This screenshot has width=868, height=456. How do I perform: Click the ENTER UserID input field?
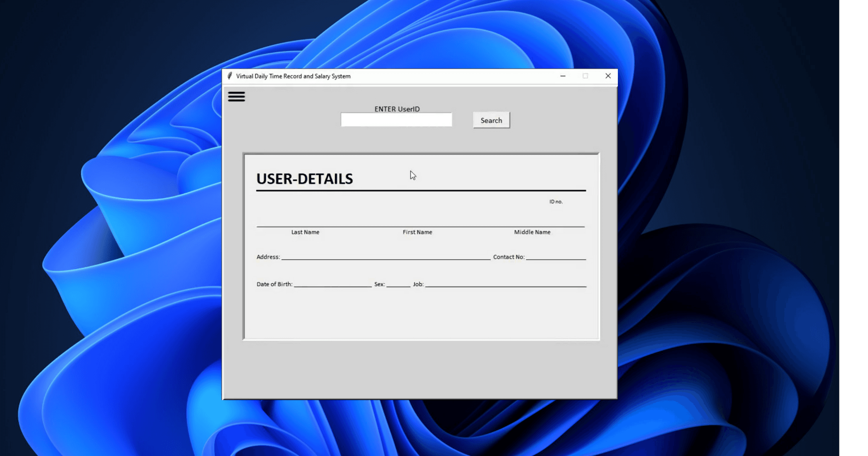[396, 120]
